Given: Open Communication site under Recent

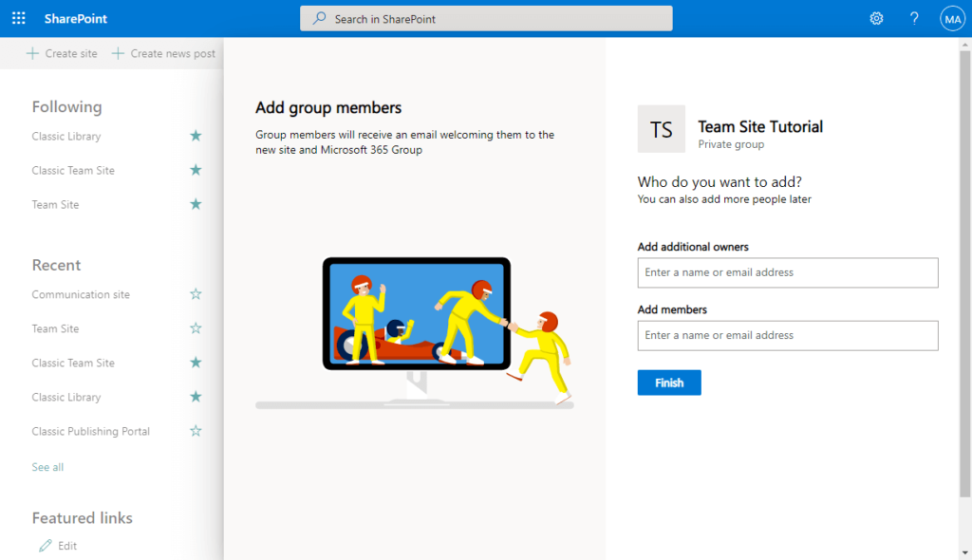Looking at the screenshot, I should pyautogui.click(x=81, y=294).
